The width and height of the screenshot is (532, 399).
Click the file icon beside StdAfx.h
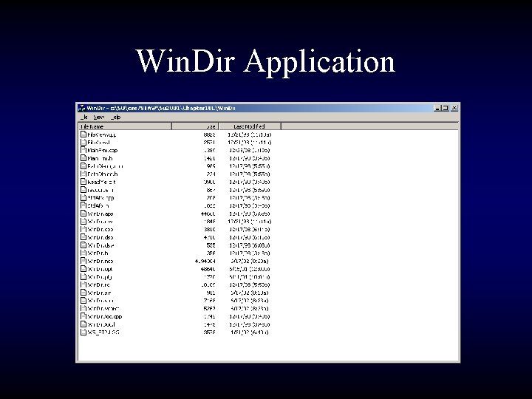pyautogui.click(x=83, y=205)
